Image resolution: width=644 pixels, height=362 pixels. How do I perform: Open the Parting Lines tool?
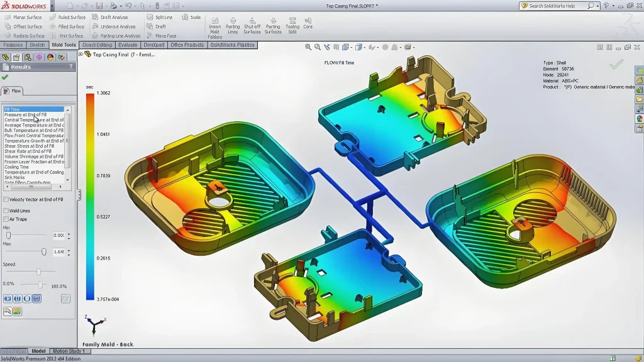tap(233, 25)
